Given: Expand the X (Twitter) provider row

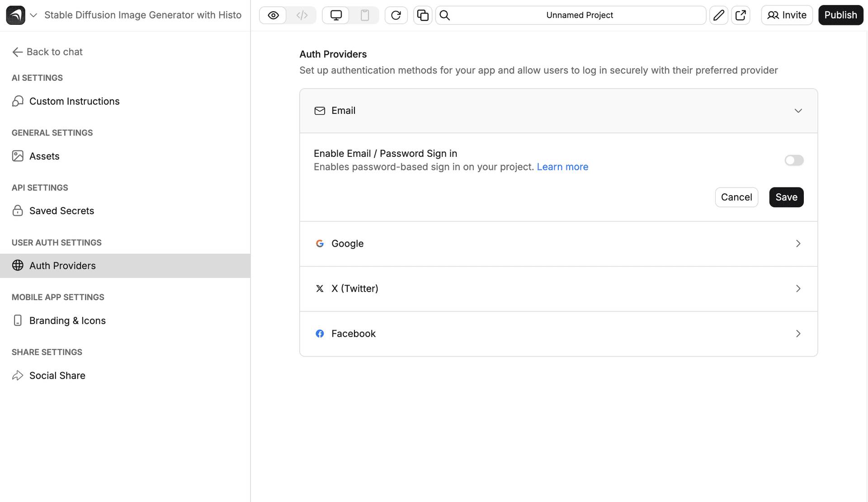Looking at the screenshot, I should [798, 289].
